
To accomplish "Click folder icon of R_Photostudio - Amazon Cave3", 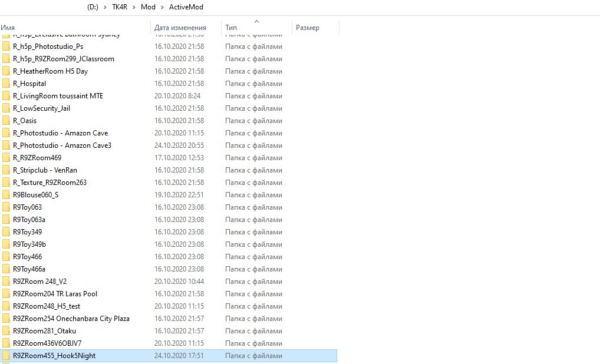I will coord(6,145).
